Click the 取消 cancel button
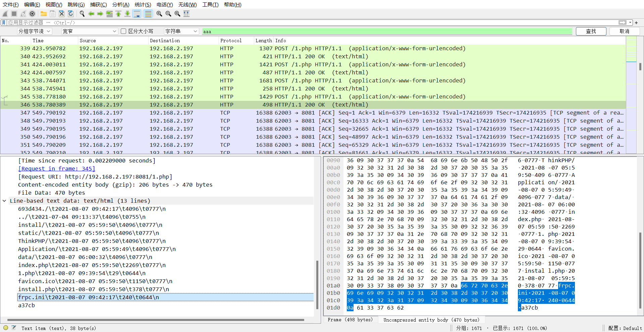The image size is (644, 332). [x=625, y=31]
